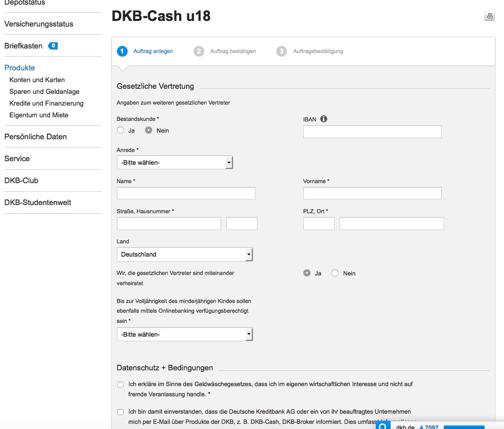The image size is (504, 429).
Task: Focus the IBAN input field
Action: [x=372, y=132]
